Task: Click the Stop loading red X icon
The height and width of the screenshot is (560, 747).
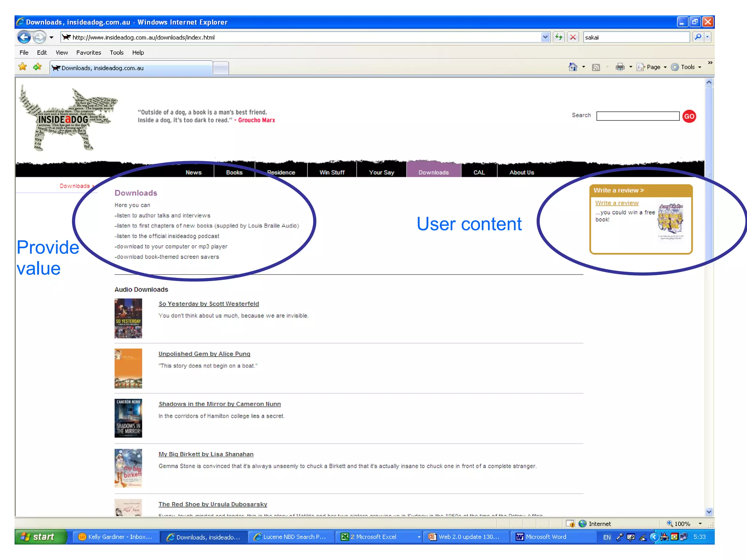Action: point(573,37)
